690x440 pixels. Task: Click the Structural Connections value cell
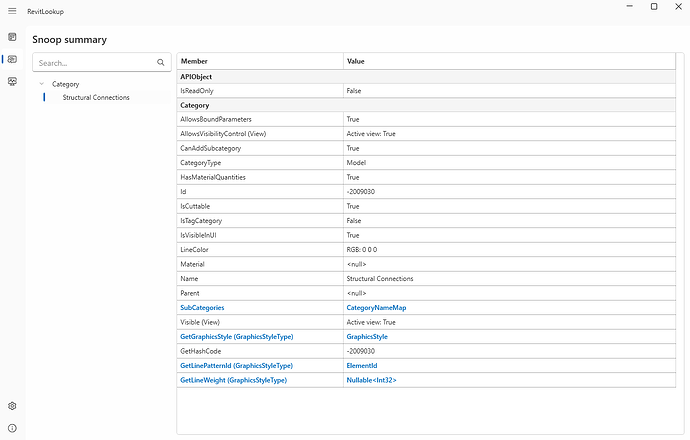pos(509,279)
